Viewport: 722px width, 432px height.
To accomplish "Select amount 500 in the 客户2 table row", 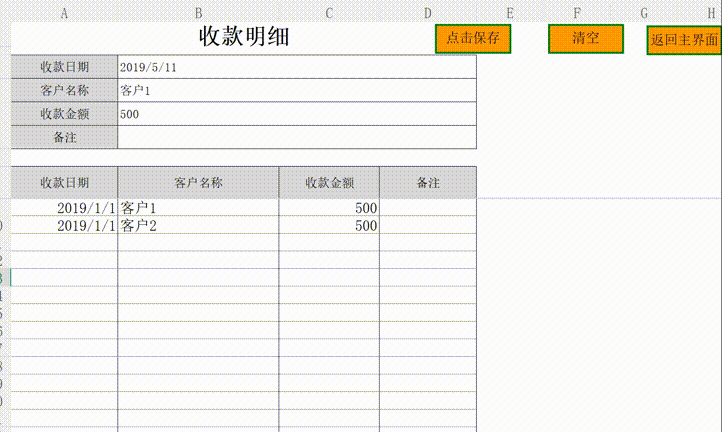I will point(329,225).
